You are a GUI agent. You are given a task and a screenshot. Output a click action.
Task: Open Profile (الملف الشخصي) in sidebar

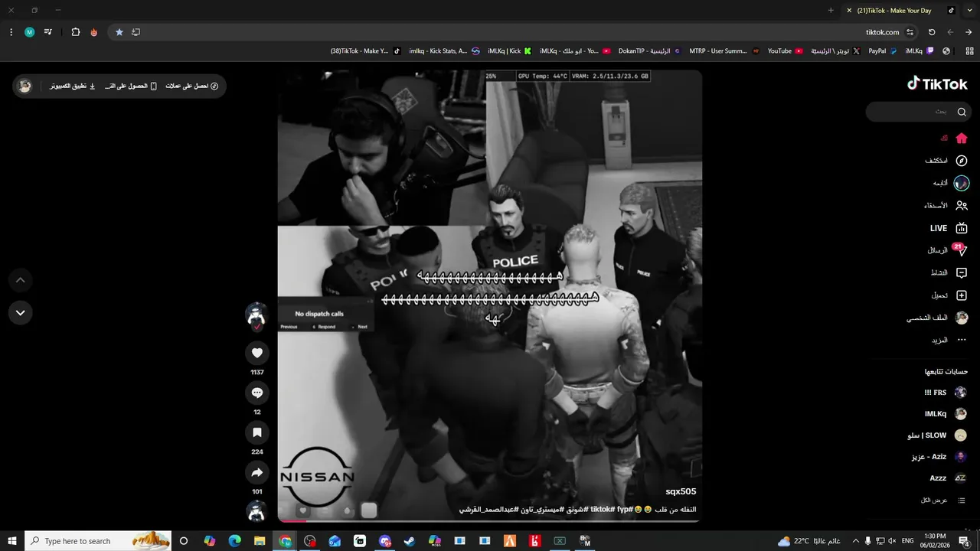tap(938, 318)
